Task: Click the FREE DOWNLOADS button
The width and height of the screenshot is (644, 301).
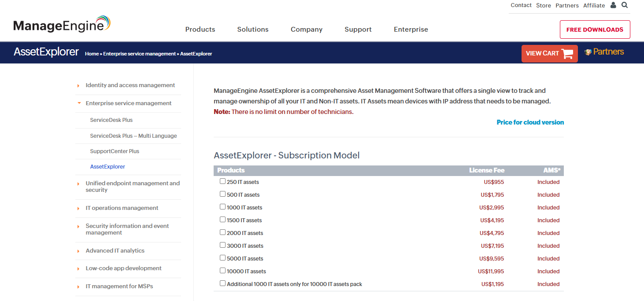Action: pos(594,29)
